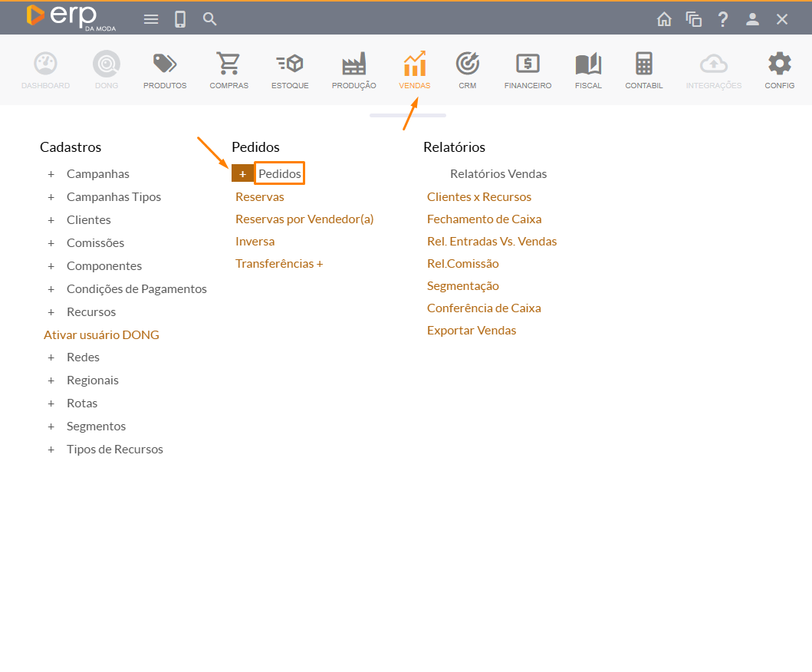Open the Contabil calculator module
812x672 pixels.
click(644, 70)
